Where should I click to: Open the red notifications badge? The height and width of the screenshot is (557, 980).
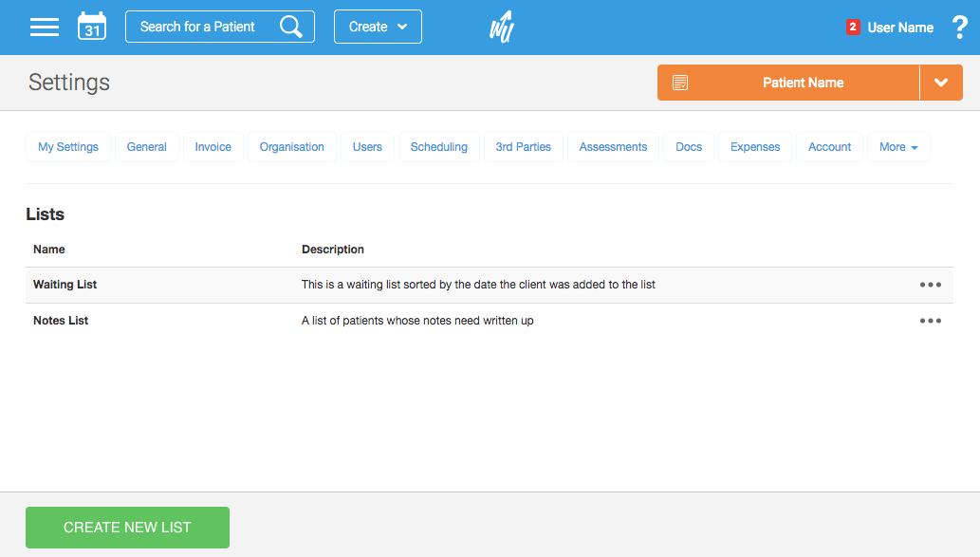click(x=853, y=28)
